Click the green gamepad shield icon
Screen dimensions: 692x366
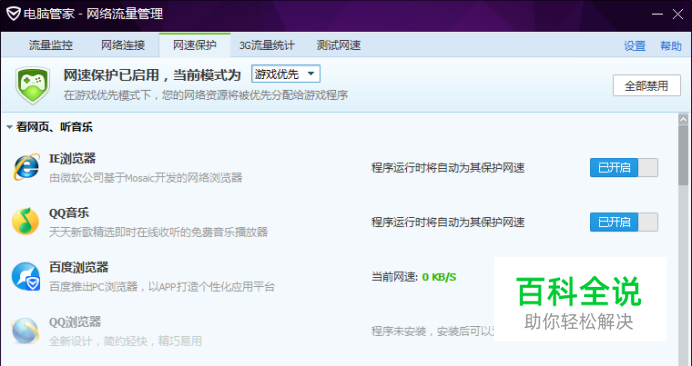point(33,85)
